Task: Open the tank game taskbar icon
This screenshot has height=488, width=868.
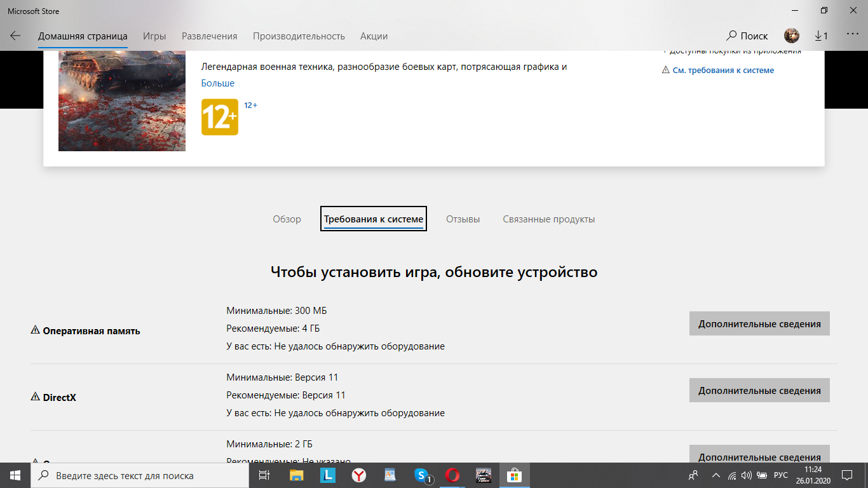Action: point(484,475)
